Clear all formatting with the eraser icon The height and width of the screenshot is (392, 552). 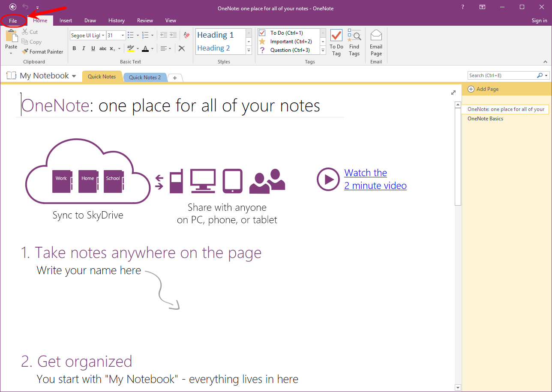(x=186, y=35)
